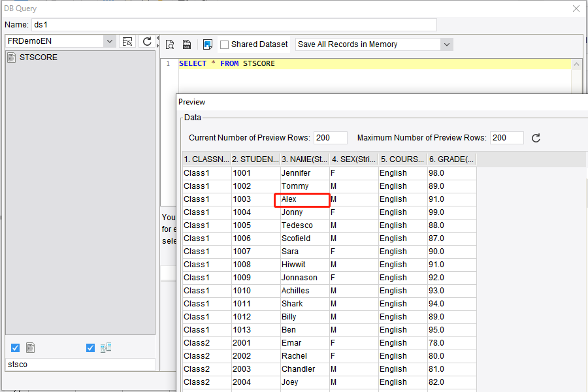Enable the Shared Dataset checkbox
588x392 pixels.
point(224,44)
